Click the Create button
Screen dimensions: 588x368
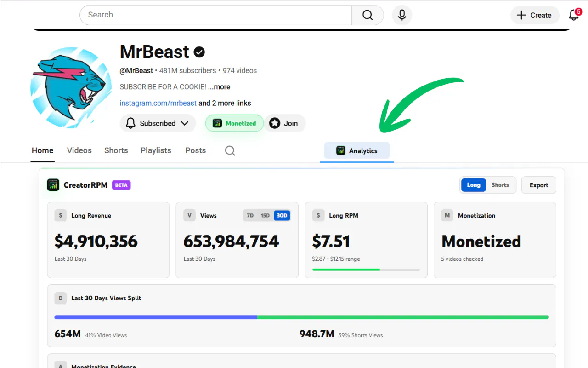535,15
